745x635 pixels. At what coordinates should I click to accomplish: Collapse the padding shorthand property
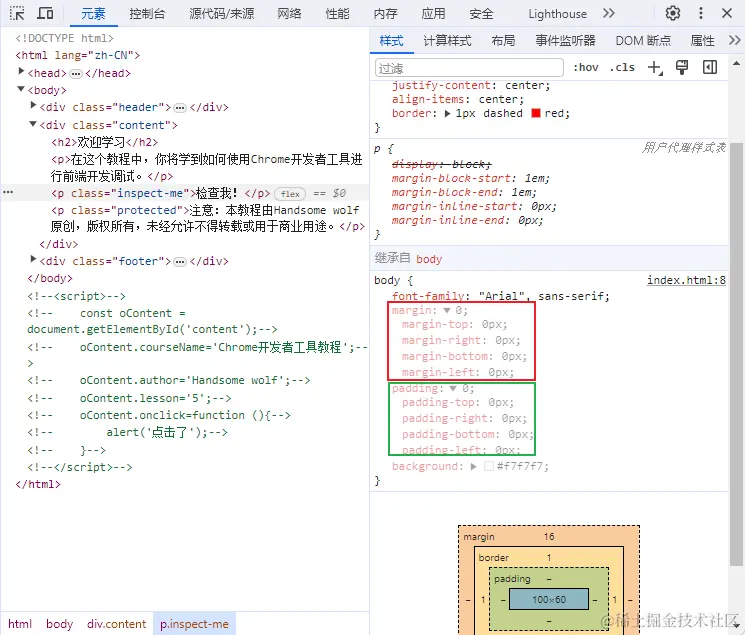pyautogui.click(x=453, y=389)
